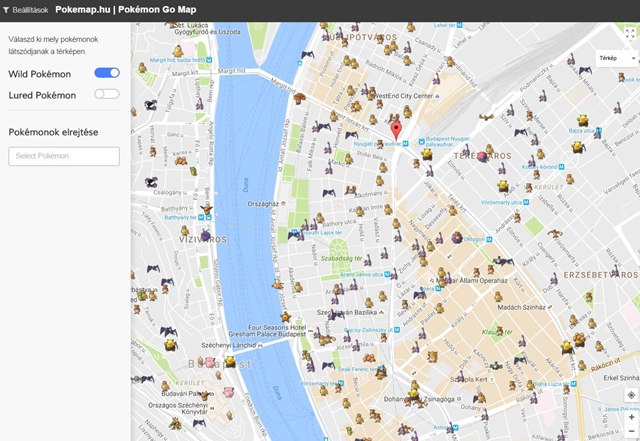The width and height of the screenshot is (640, 441).
Task: Center map on my location
Action: click(x=631, y=395)
